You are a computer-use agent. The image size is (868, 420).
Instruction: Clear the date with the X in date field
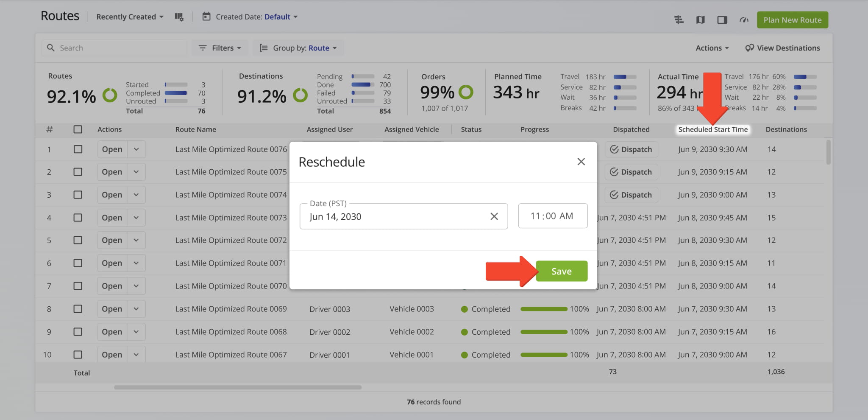494,216
